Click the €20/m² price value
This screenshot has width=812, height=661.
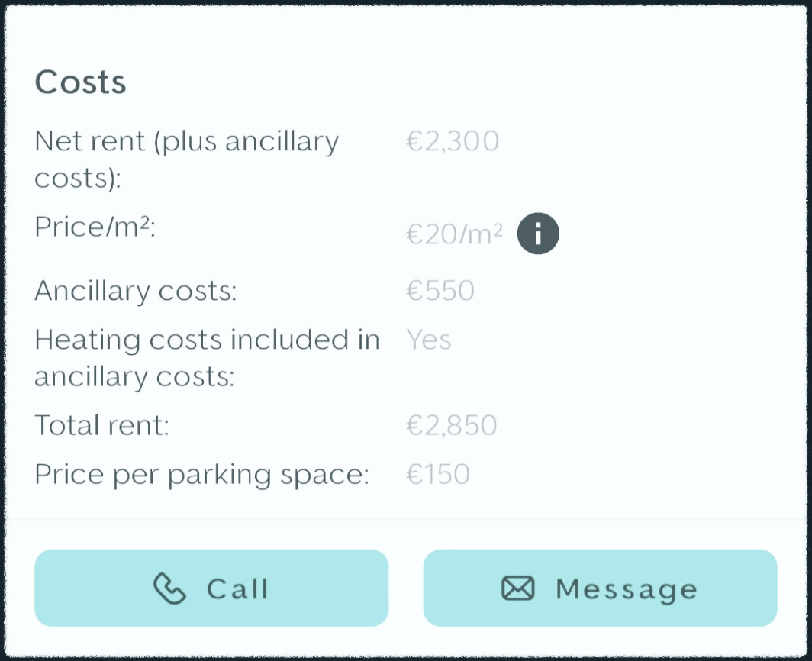454,234
